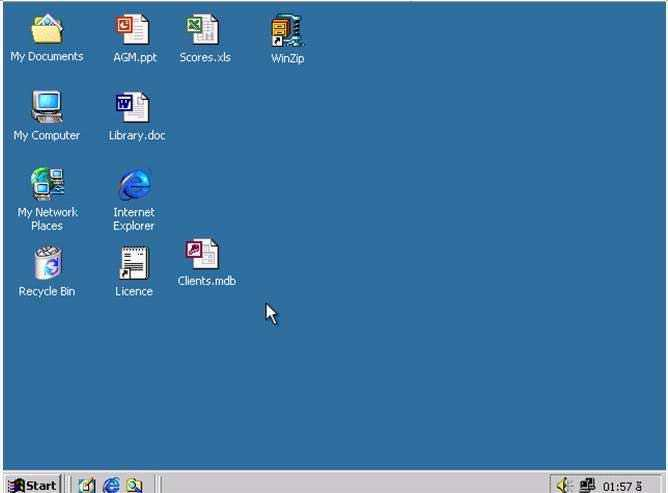Image resolution: width=668 pixels, height=493 pixels.
Task: Select the Internet Explorer desktop icon
Action: coord(134,184)
